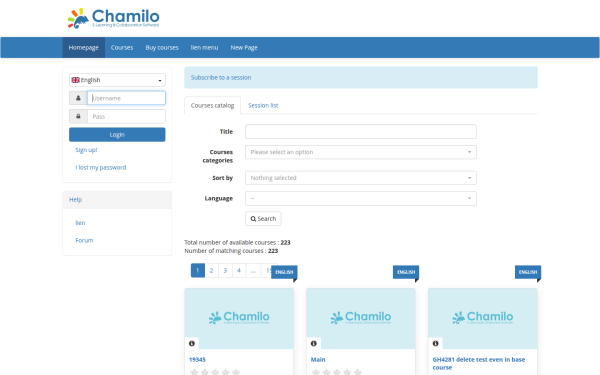The height and width of the screenshot is (375, 600).
Task: Click the Login button
Action: coord(117,135)
